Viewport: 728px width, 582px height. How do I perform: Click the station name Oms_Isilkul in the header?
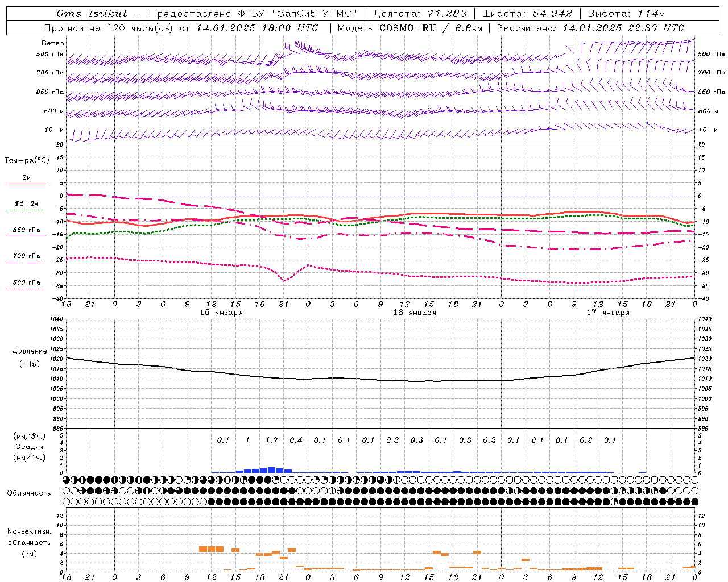pyautogui.click(x=92, y=14)
